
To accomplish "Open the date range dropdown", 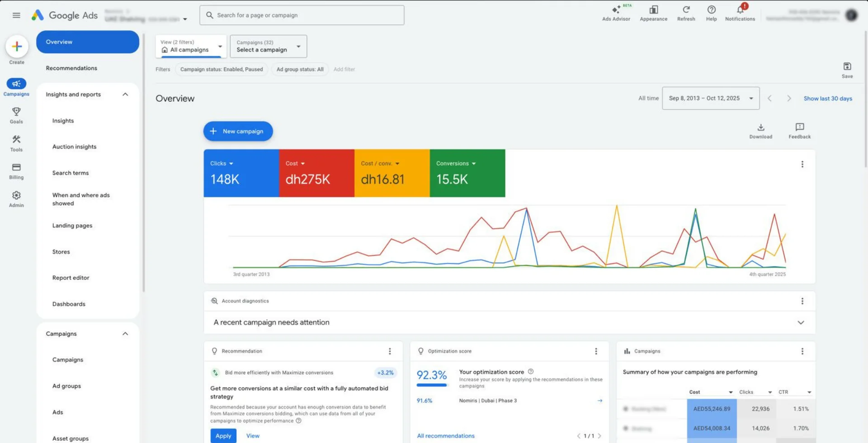I will click(710, 99).
